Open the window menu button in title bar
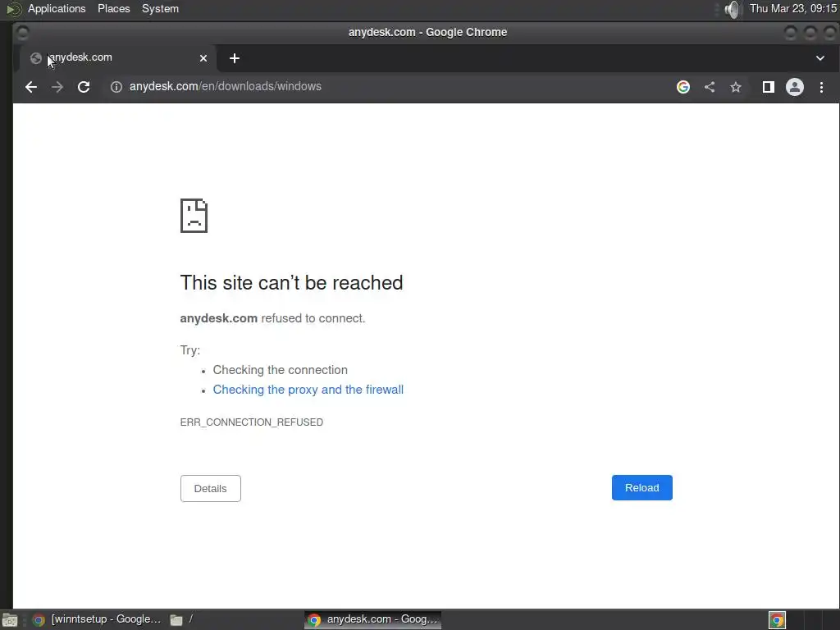 (22, 33)
